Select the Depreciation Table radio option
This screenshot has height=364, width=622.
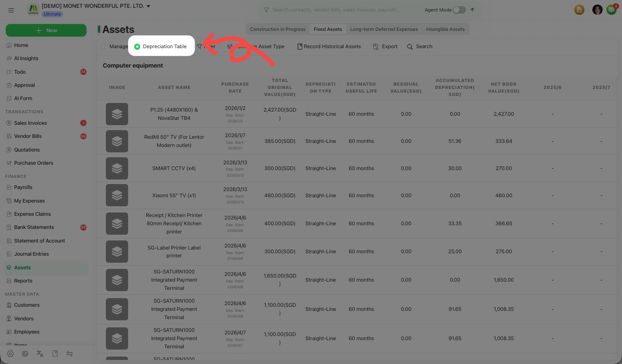[137, 47]
